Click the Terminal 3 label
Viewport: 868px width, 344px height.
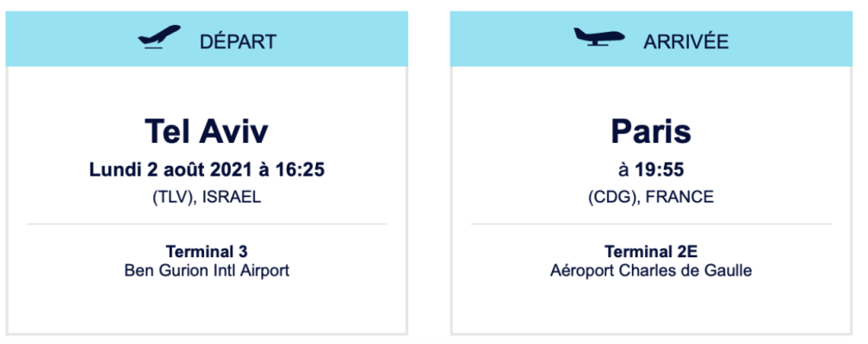click(207, 252)
